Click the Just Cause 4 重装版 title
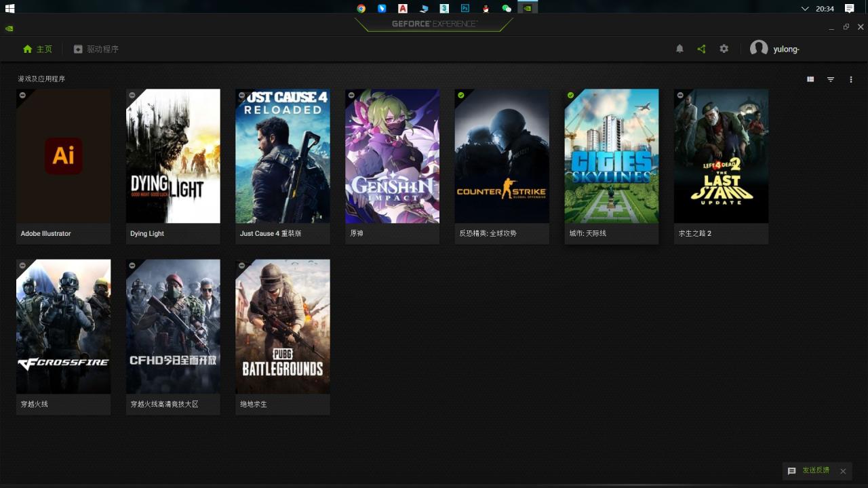Image resolution: width=868 pixels, height=488 pixels. tap(271, 233)
